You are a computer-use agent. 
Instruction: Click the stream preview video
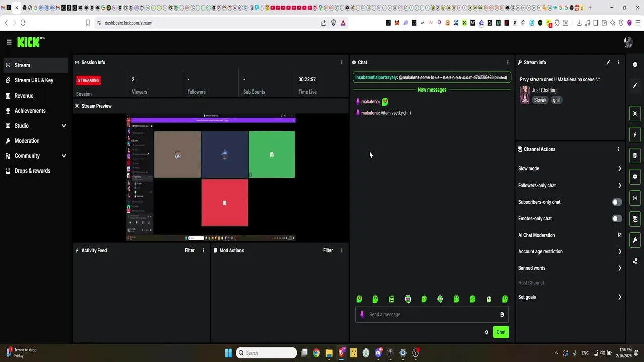[211, 178]
